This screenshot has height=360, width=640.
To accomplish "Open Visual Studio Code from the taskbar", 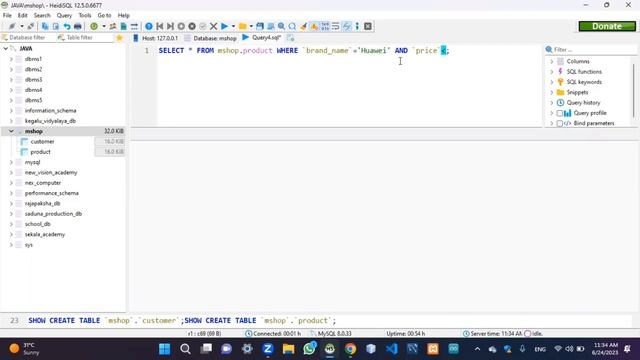I will 391,349.
